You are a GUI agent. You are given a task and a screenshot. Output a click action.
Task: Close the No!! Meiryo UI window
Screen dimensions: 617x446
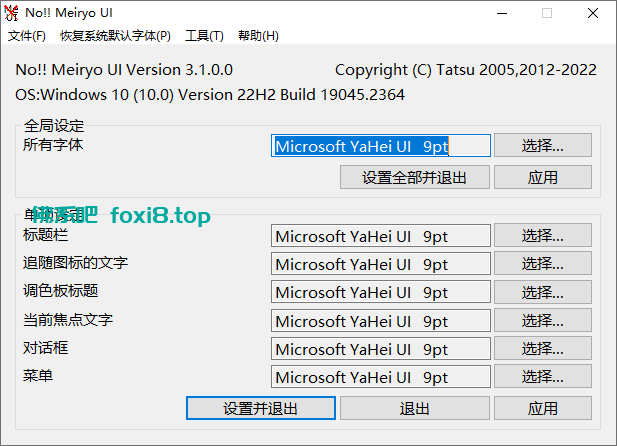[x=593, y=13]
